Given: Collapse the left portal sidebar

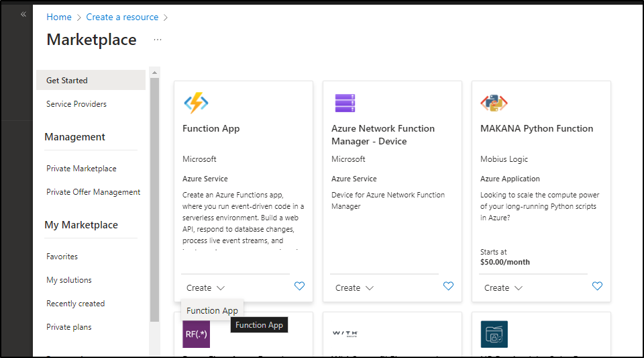Looking at the screenshot, I should point(23,14).
